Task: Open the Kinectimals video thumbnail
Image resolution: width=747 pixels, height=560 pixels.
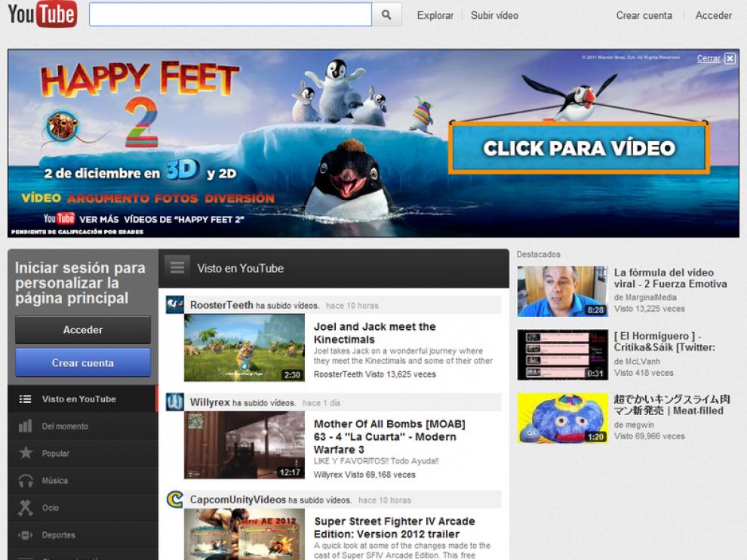Action: point(244,347)
